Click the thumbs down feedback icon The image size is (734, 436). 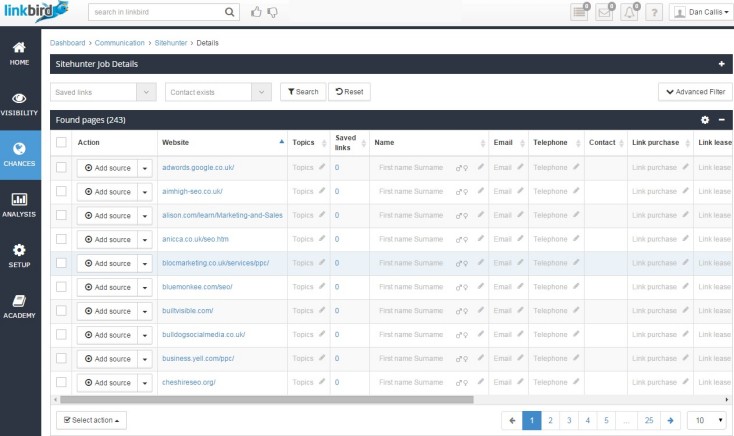[x=272, y=12]
